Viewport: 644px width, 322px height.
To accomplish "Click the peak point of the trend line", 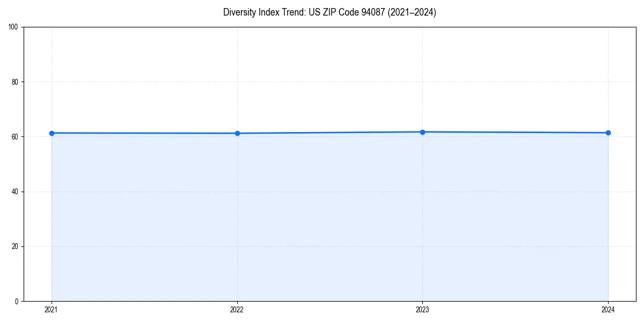I will coord(423,131).
